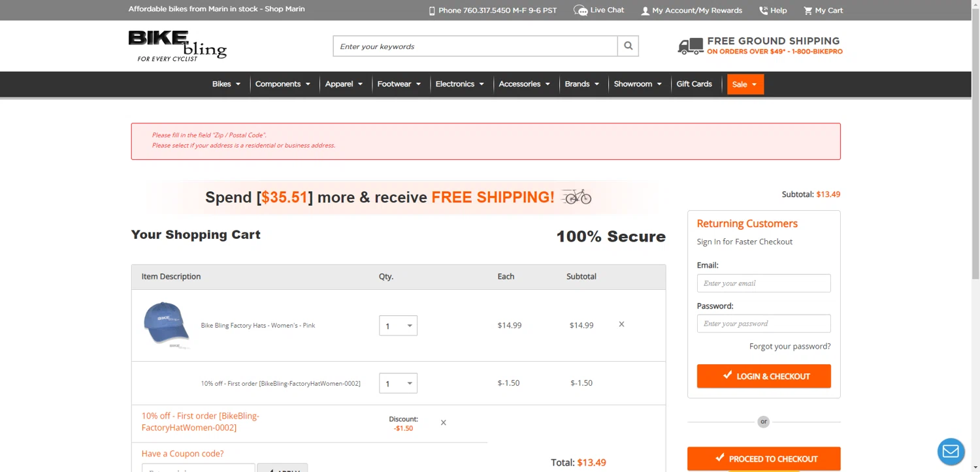Expand the Footwear menu
Screen dimensions: 980x472
tap(399, 84)
